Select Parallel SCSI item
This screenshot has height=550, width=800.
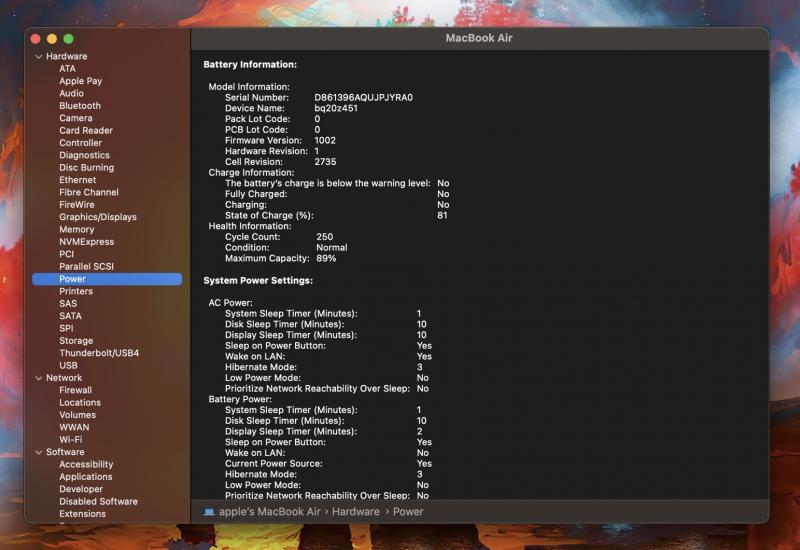(x=86, y=266)
